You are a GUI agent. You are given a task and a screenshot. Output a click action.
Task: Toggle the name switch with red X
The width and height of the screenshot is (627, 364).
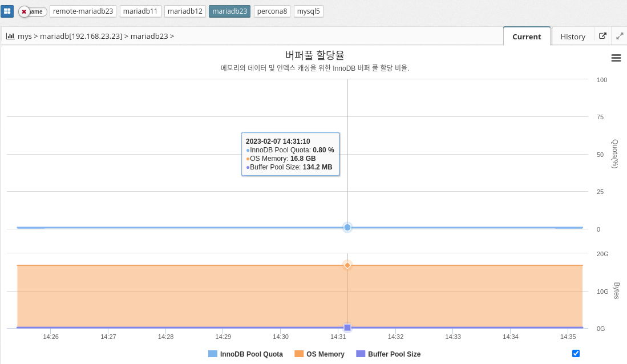click(31, 11)
